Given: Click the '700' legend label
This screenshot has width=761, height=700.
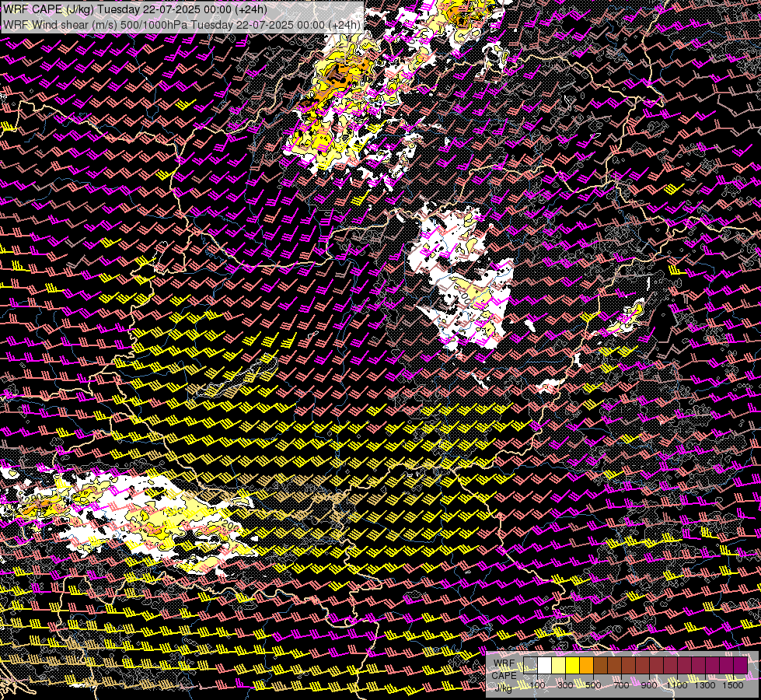Looking at the screenshot, I should pos(621,685).
